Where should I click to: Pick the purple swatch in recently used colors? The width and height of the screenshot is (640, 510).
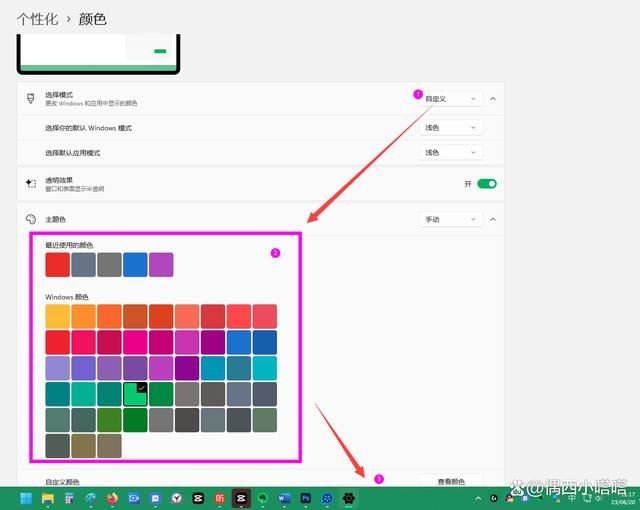pos(161,265)
